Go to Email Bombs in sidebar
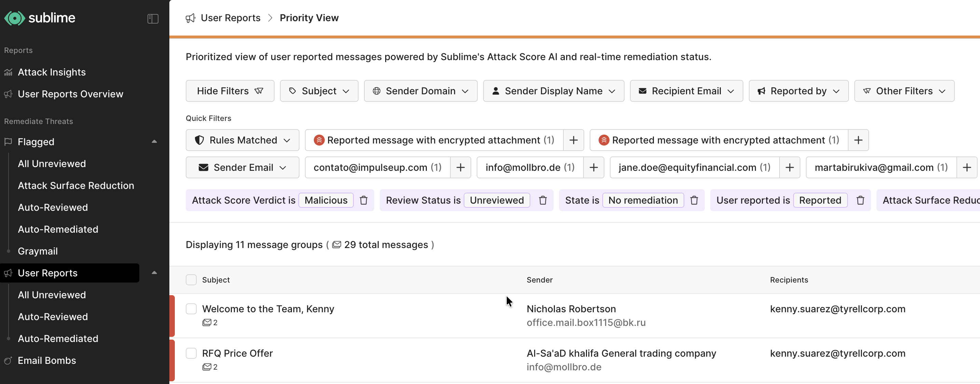Viewport: 980px width, 384px height. click(46, 360)
